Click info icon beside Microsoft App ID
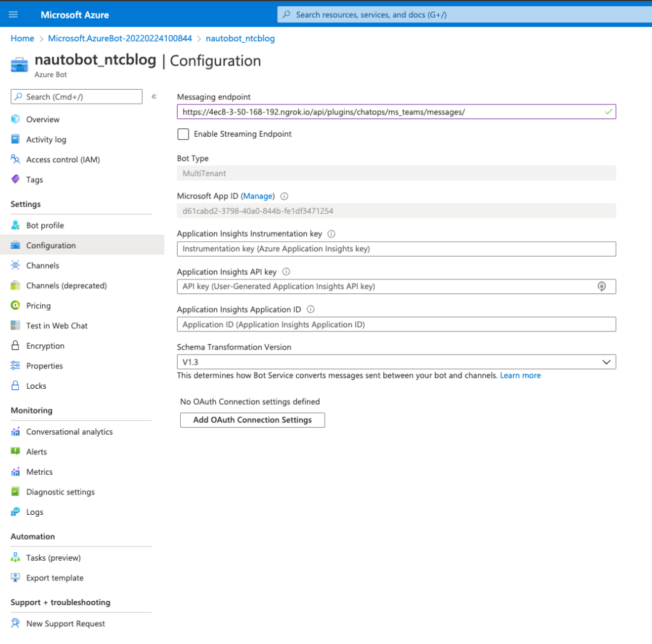Viewport: 652px width, 644px height. click(285, 196)
